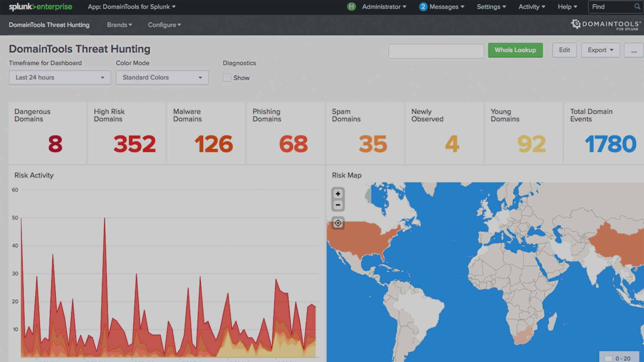This screenshot has height=362, width=644.
Task: Expand the Settings menu
Action: (491, 7)
